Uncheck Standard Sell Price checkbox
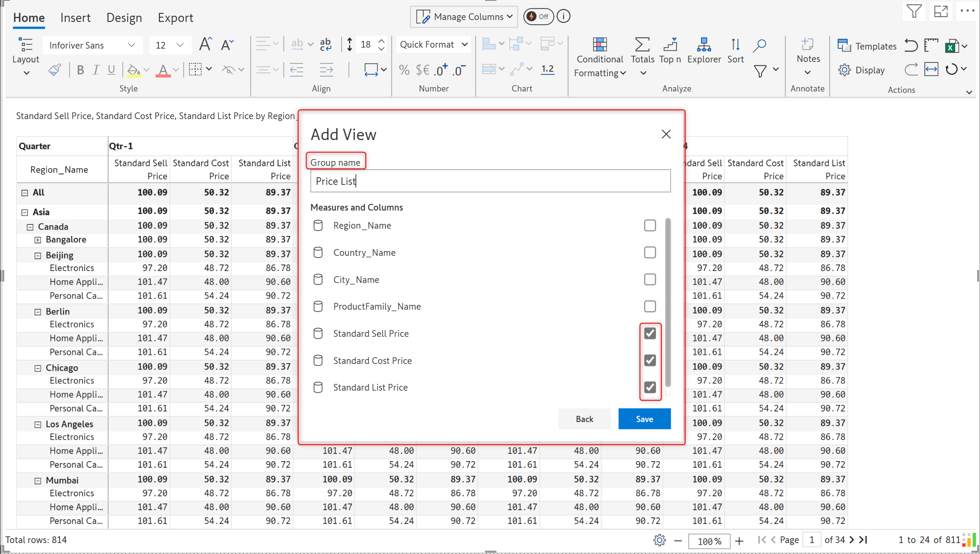980x554 pixels. [x=650, y=333]
